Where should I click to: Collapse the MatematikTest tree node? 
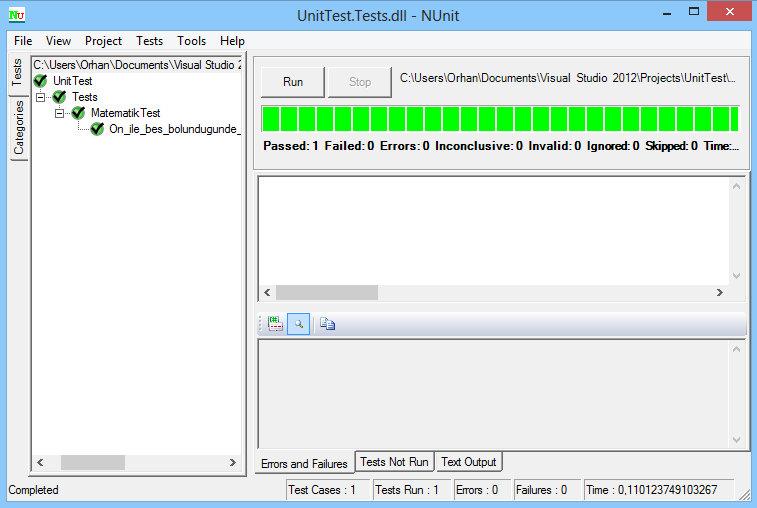point(59,113)
